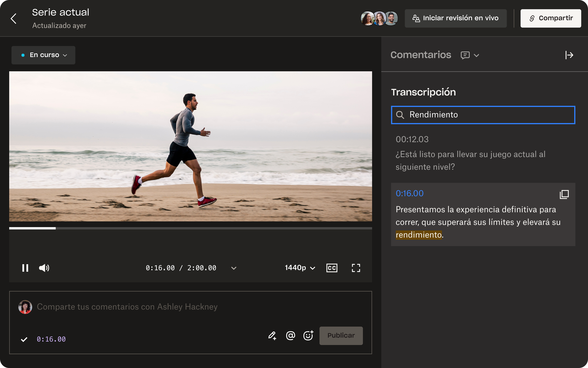Viewport: 588px width, 368px height.
Task: Click the Compartir button
Action: 551,18
